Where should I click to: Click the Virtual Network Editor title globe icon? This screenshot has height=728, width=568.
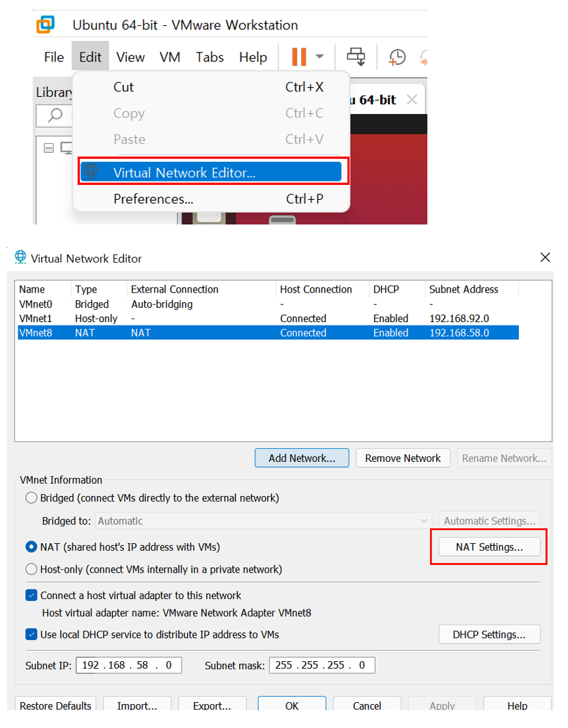(x=20, y=257)
